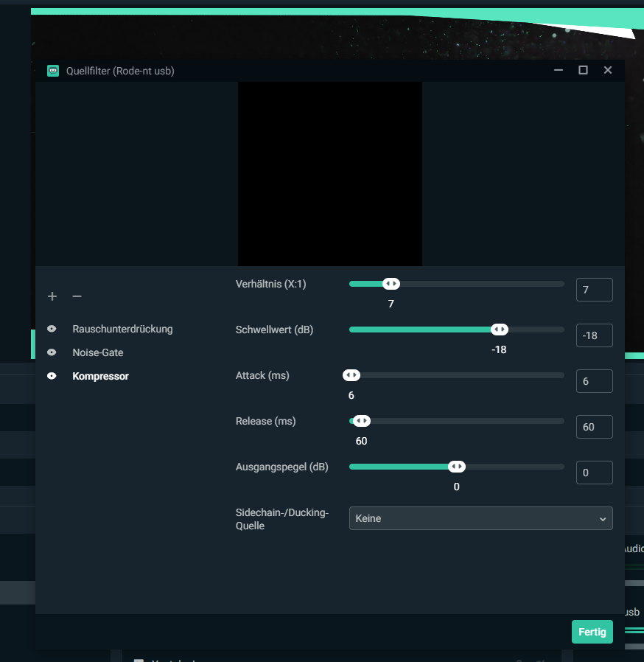Select the Kompressor filter in list

point(100,376)
